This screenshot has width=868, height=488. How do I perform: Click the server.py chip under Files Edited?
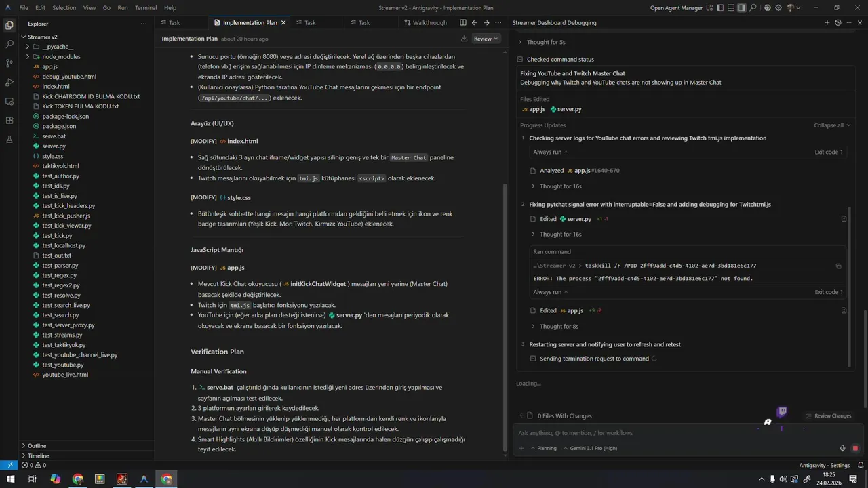pos(566,109)
